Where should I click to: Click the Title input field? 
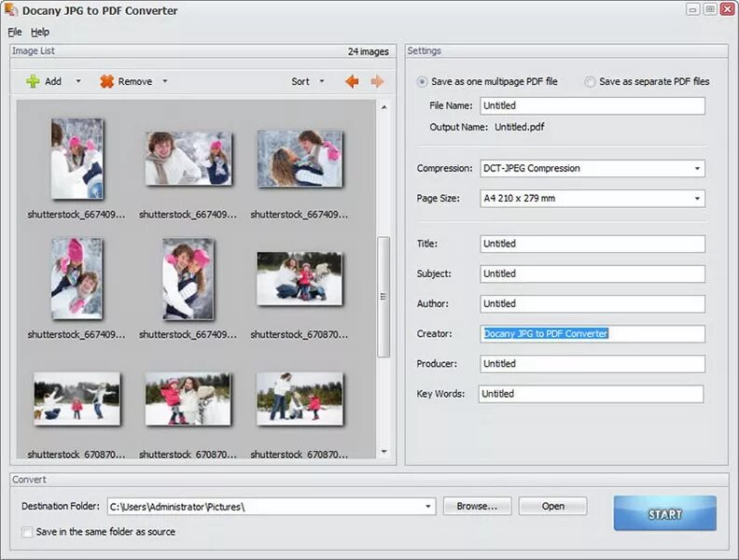(593, 244)
